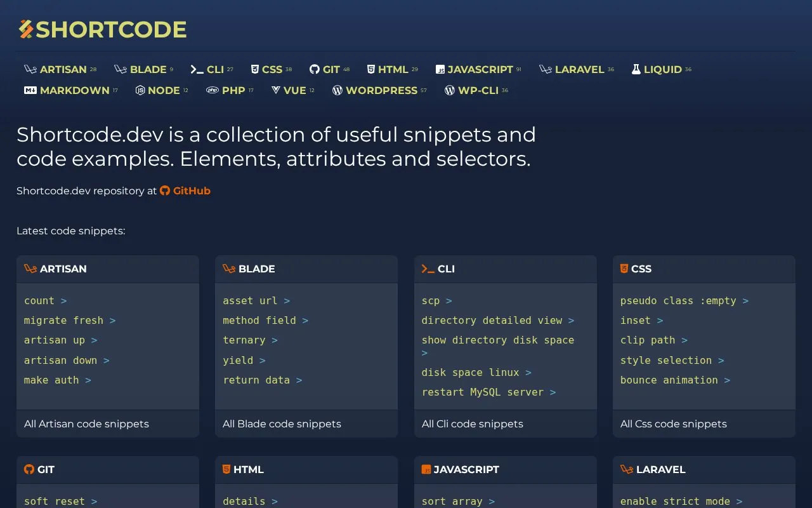This screenshot has height=508, width=812.
Task: Click the CSS shield nav icon
Action: pos(255,69)
